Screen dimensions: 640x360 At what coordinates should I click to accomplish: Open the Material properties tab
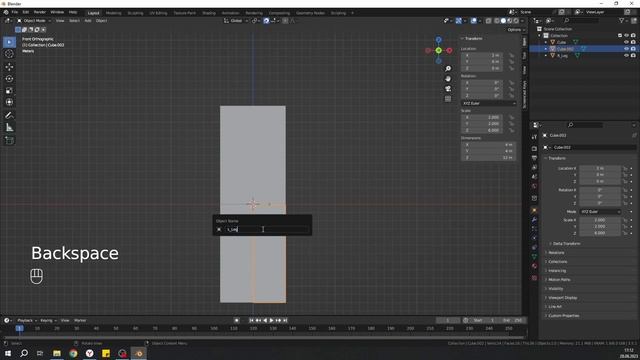[x=534, y=266]
